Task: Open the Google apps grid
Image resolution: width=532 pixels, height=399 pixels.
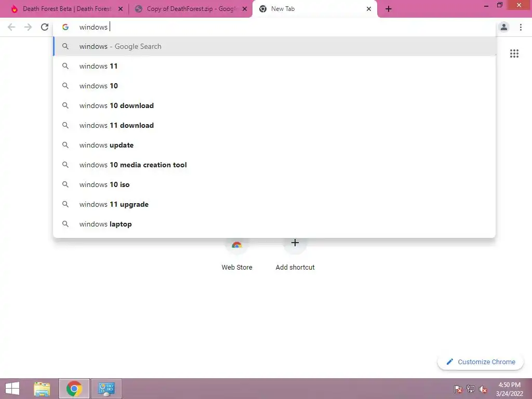Action: (x=514, y=54)
